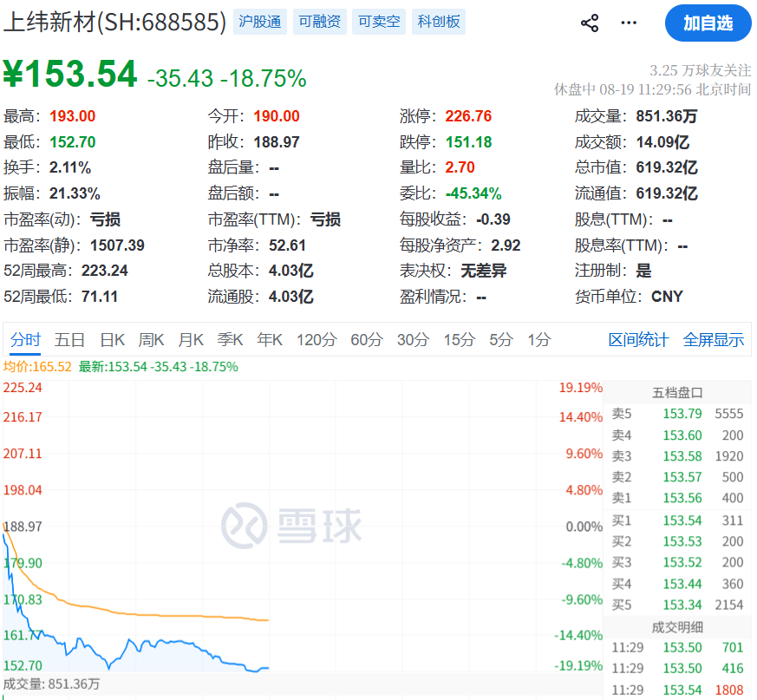This screenshot has width=757, height=700.
Task: Click the 可卖空 tag
Action: pos(379,22)
